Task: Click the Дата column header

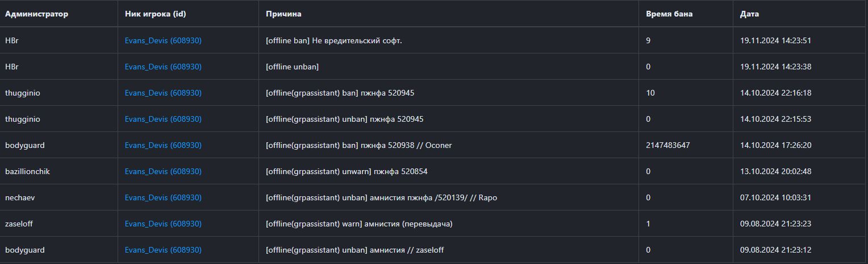Action: [749, 14]
